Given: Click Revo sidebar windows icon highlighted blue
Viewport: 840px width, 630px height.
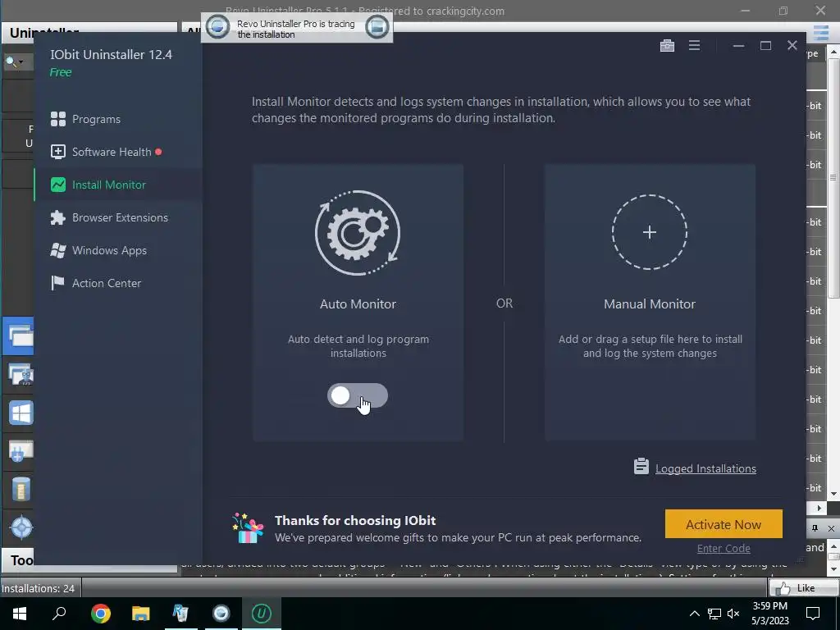Looking at the screenshot, I should [19, 336].
